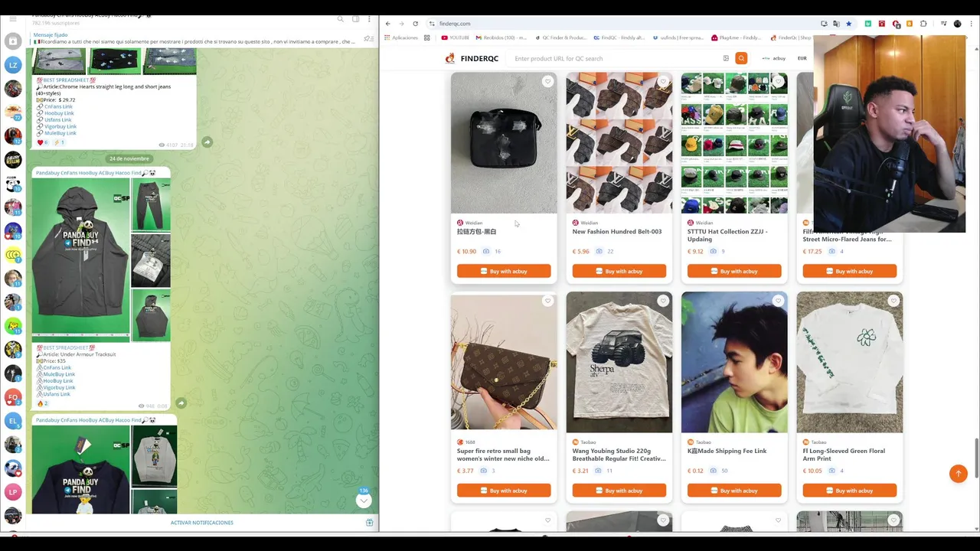980x551 pixels.
Task: Open the LZ chat avatar
Action: pos(13,66)
